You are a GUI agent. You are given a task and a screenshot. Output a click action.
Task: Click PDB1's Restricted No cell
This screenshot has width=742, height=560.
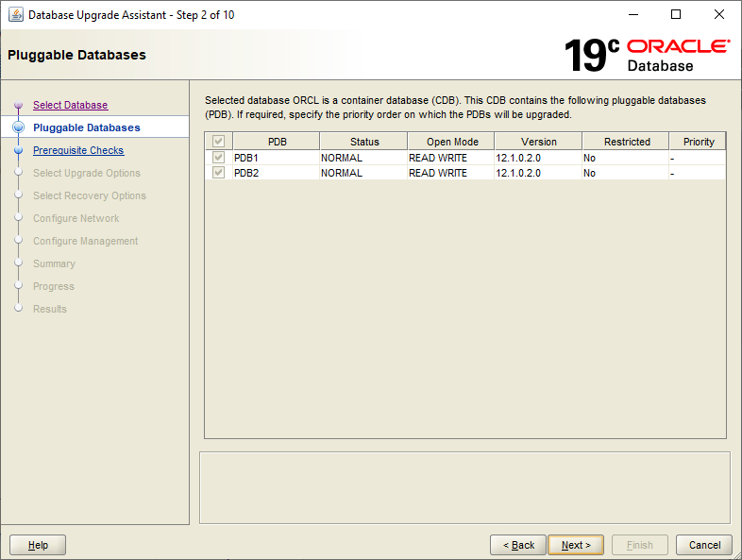click(626, 158)
